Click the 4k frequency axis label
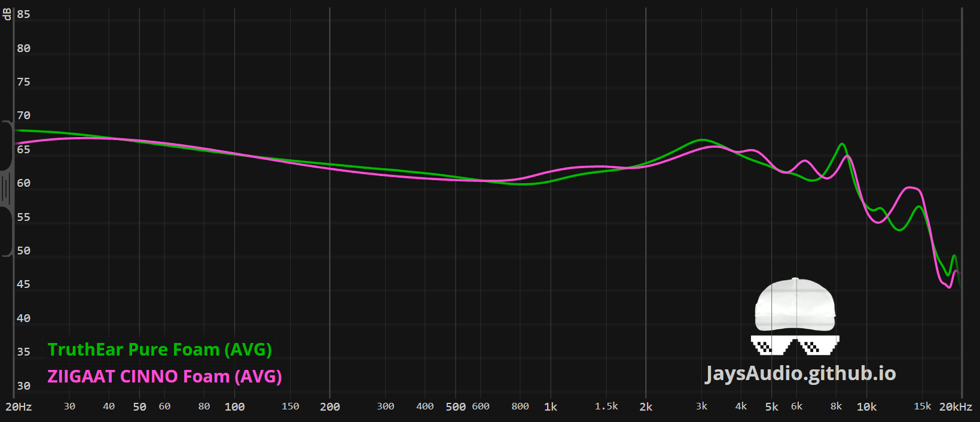Image resolution: width=980 pixels, height=422 pixels. 741,406
